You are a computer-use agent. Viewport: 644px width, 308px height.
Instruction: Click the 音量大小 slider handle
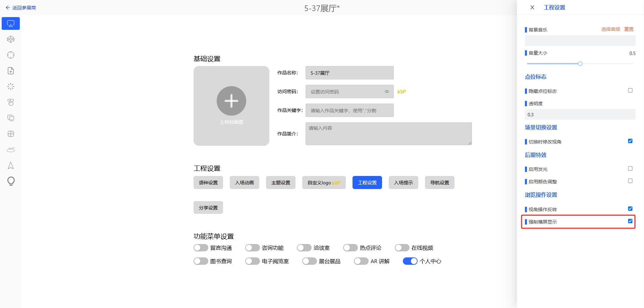[580, 64]
